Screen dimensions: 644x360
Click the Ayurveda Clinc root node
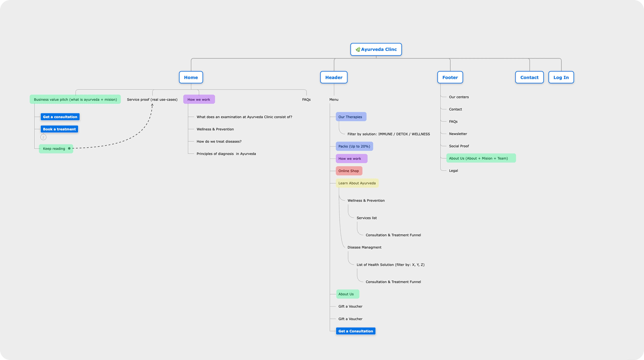click(x=376, y=49)
